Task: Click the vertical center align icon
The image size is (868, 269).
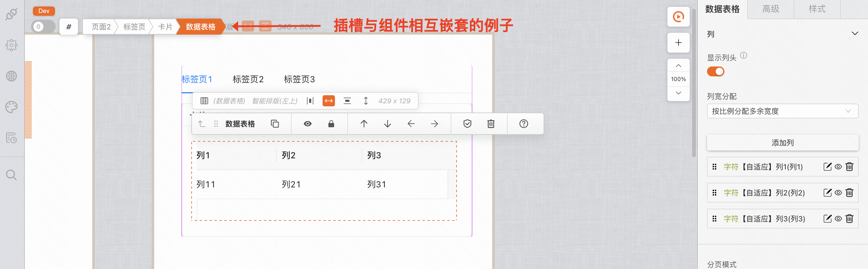Action: point(347,101)
